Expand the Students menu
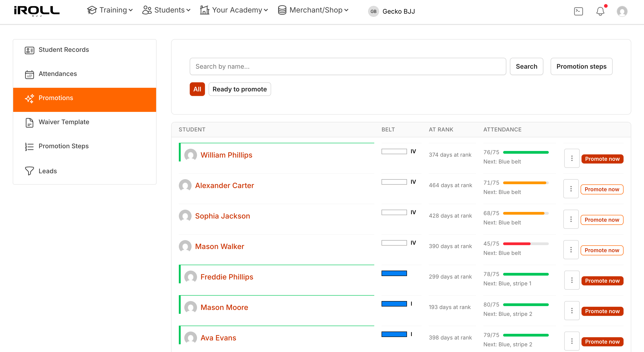 coord(166,10)
